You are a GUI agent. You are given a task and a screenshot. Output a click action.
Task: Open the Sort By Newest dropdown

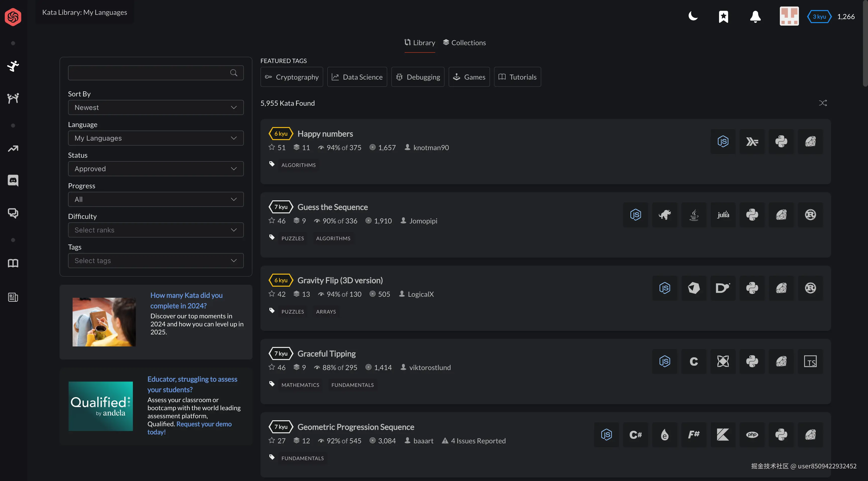(x=156, y=107)
